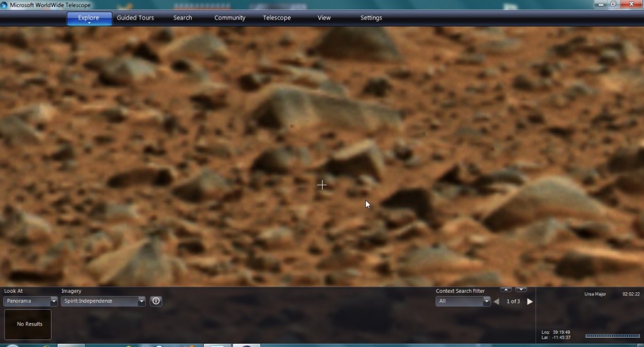Click the zoom level slider bar
Viewport: 644px width, 347px height.
612,336
